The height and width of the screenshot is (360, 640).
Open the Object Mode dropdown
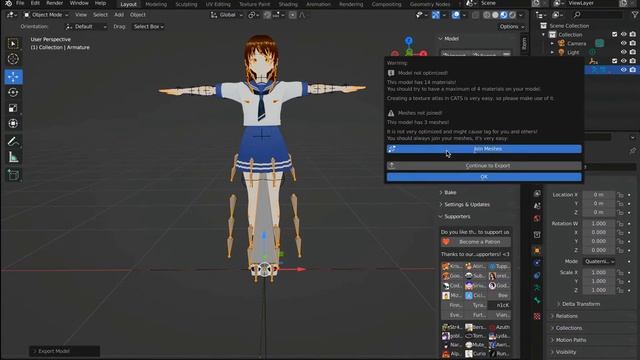pyautogui.click(x=46, y=15)
